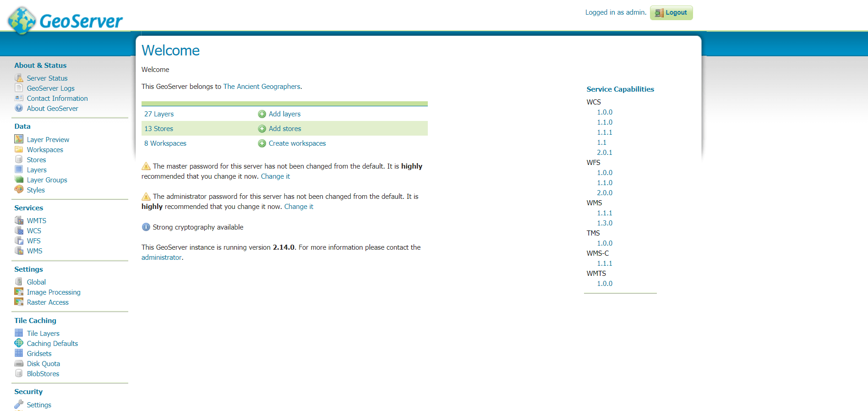This screenshot has height=411, width=868.
Task: Open WMS-C capabilities version 1.1.1
Action: (605, 263)
